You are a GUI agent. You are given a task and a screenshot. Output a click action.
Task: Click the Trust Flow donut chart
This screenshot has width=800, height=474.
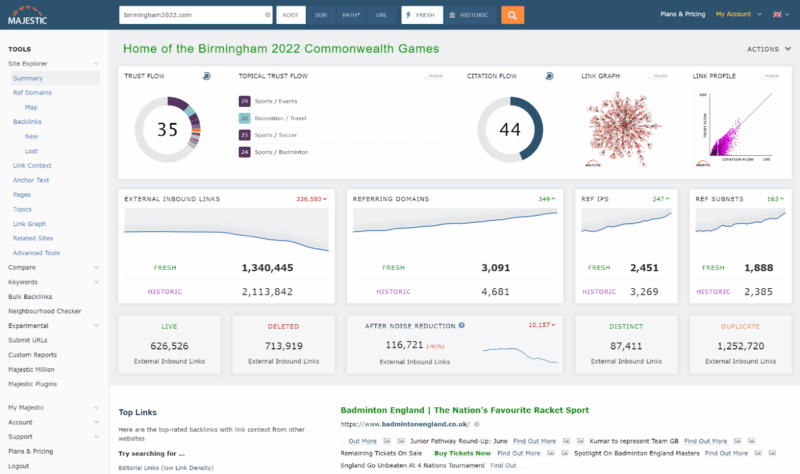(x=167, y=129)
